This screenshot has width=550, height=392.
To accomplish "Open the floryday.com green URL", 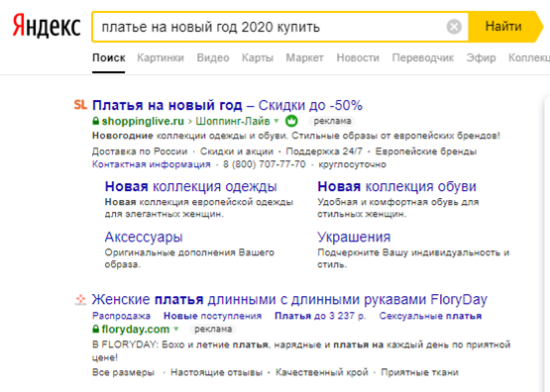I will [136, 330].
